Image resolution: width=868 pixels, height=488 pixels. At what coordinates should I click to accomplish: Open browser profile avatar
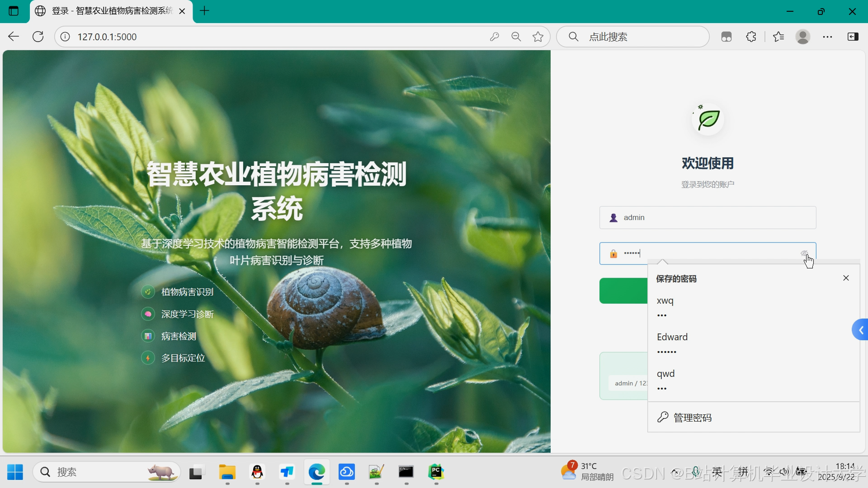point(803,37)
